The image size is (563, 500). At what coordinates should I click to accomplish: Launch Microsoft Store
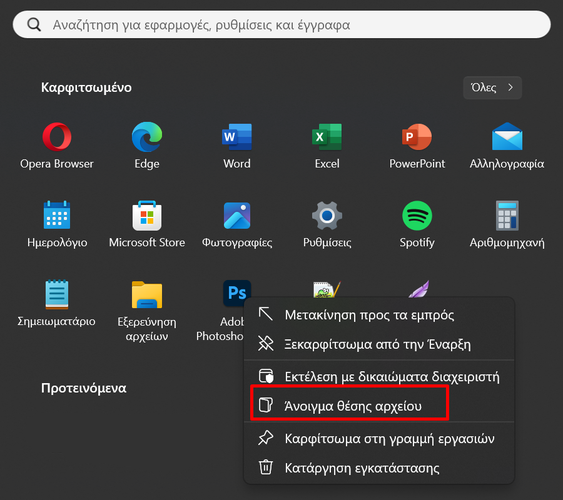pyautogui.click(x=147, y=224)
